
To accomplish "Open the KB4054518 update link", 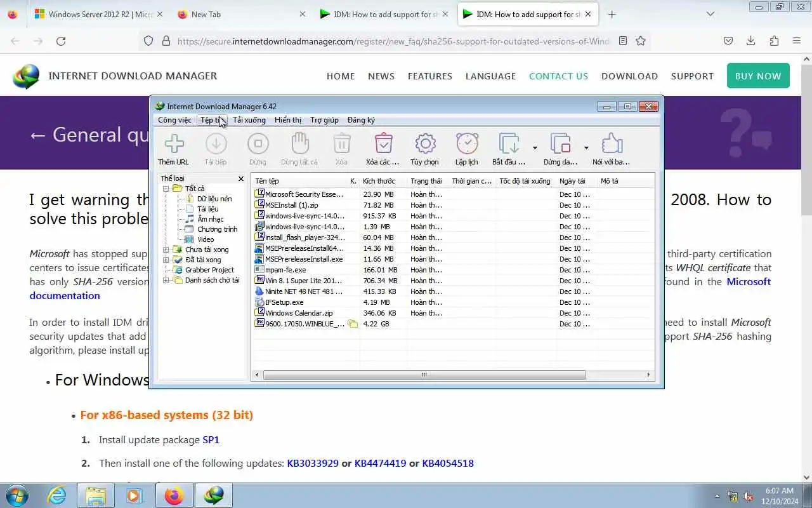I will (x=448, y=464).
